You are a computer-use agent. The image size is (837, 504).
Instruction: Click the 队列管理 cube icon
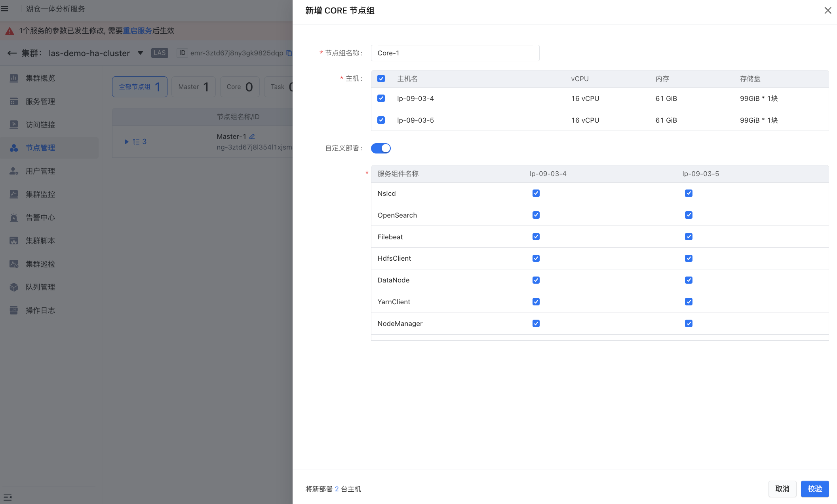click(x=14, y=287)
